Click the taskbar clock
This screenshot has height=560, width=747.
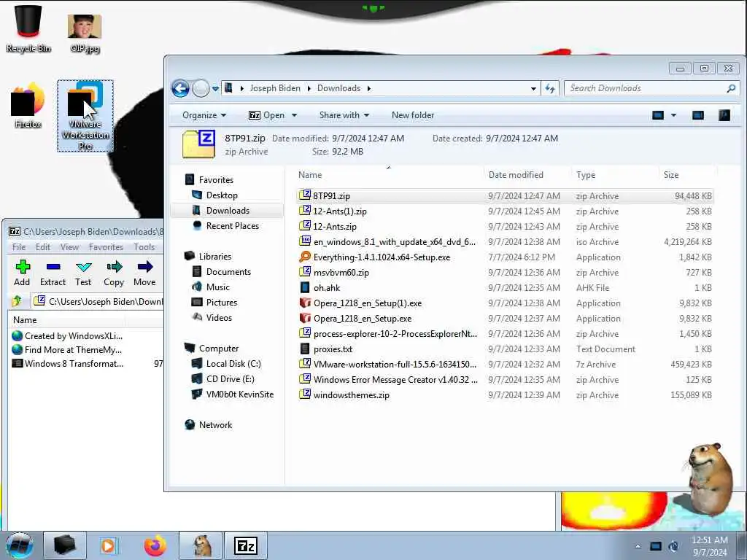[x=710, y=546]
